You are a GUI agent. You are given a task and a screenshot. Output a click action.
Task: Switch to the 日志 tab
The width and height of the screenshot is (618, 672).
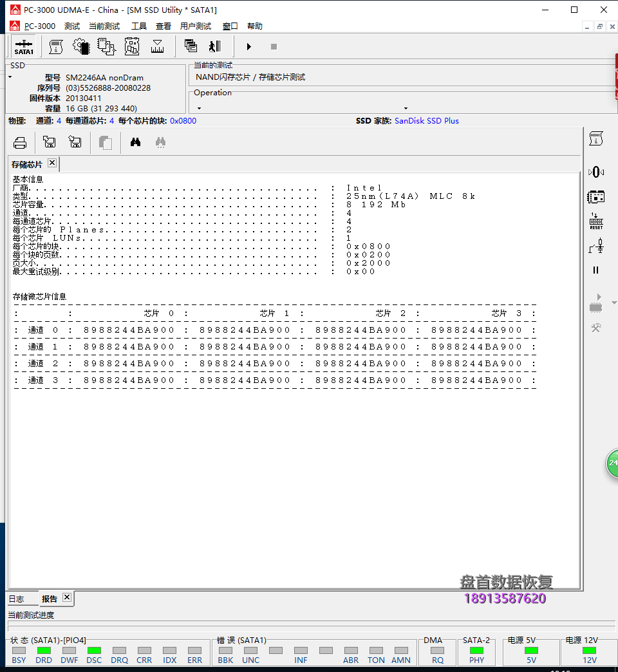click(x=16, y=599)
